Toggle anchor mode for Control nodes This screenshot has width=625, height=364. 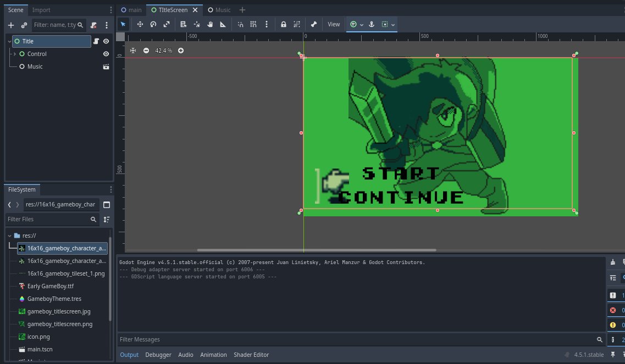tap(372, 24)
